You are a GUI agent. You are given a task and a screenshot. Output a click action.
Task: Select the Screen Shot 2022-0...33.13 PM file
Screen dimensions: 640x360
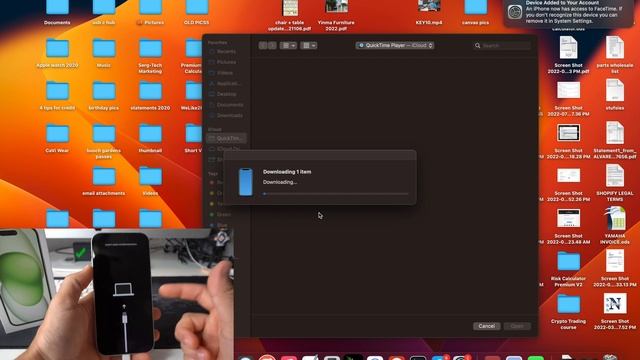click(x=615, y=268)
